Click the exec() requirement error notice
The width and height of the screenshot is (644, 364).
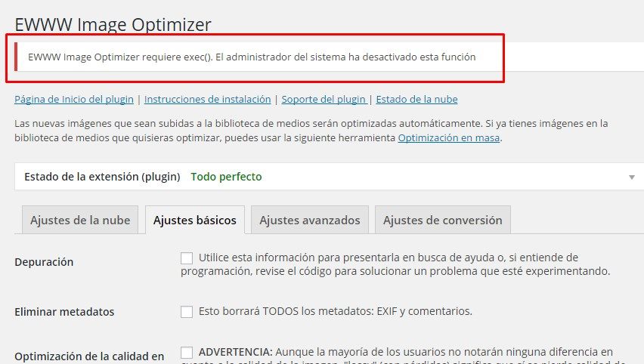pos(329,57)
